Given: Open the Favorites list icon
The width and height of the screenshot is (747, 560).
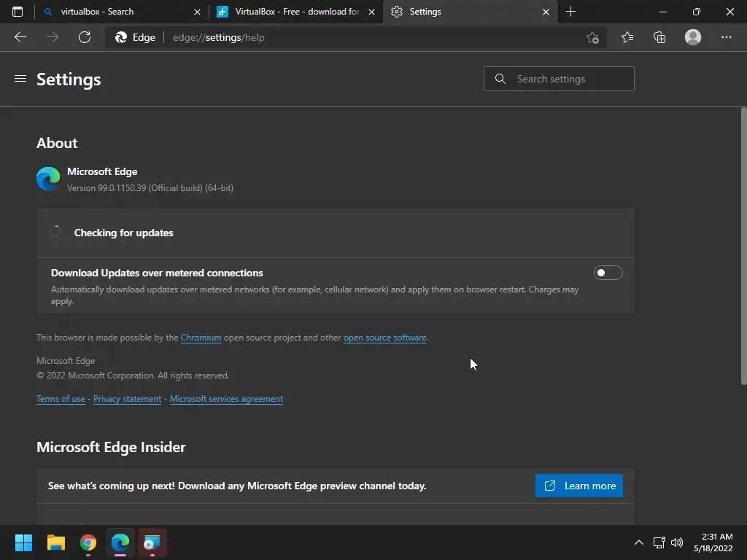Looking at the screenshot, I should (627, 37).
